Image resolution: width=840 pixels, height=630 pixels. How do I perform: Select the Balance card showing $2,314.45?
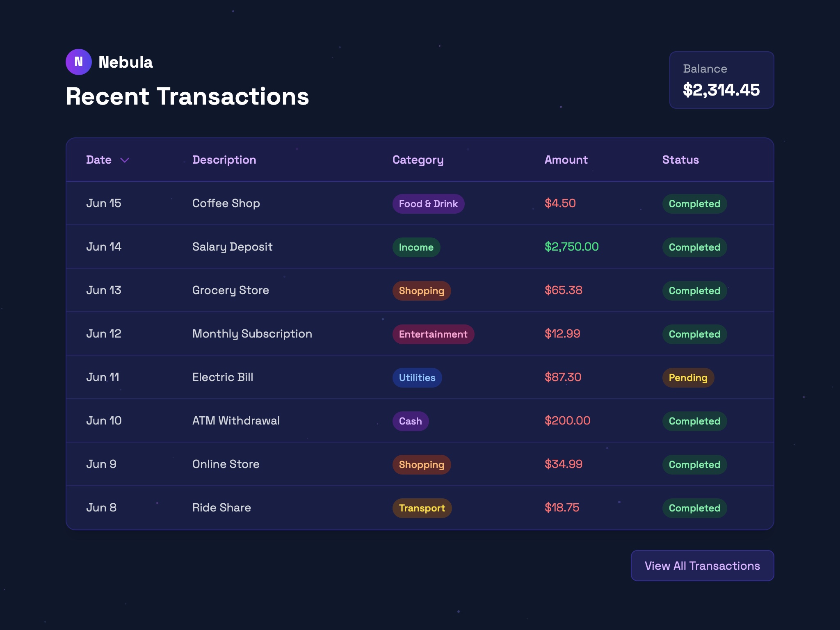[x=721, y=80]
